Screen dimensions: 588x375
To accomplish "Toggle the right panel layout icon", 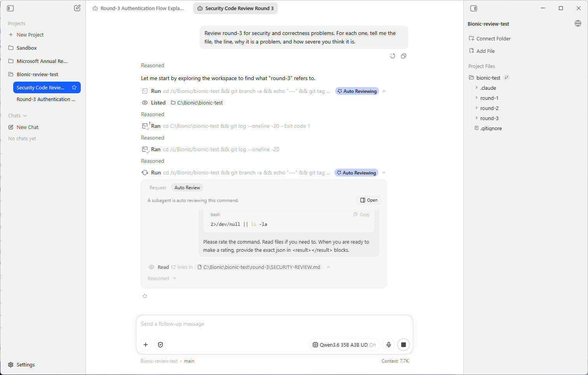I will click(473, 8).
